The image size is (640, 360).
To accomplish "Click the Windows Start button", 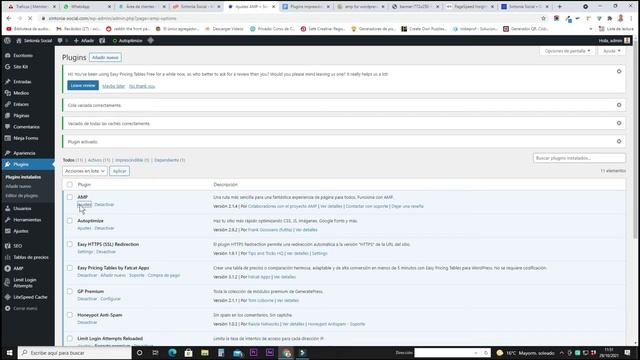I will coord(9,353).
